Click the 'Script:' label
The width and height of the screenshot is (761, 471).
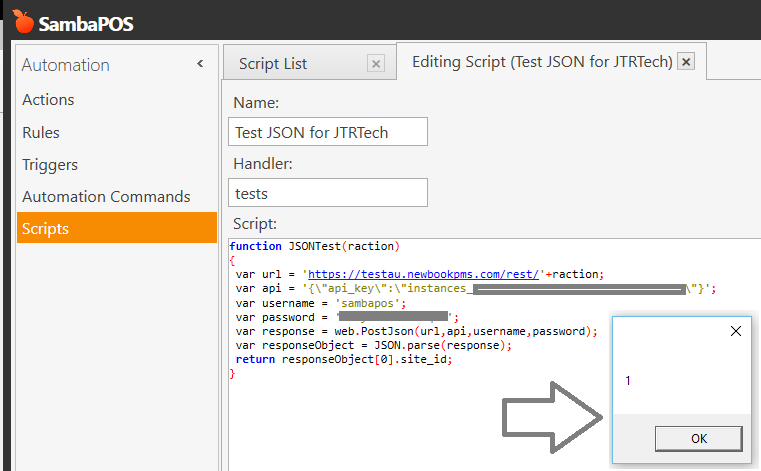[x=254, y=224]
